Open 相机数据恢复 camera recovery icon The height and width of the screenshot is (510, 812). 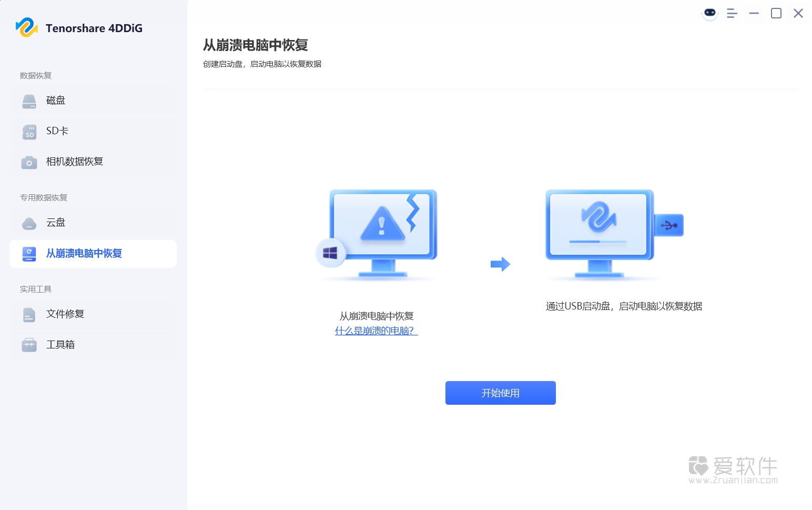pyautogui.click(x=28, y=162)
